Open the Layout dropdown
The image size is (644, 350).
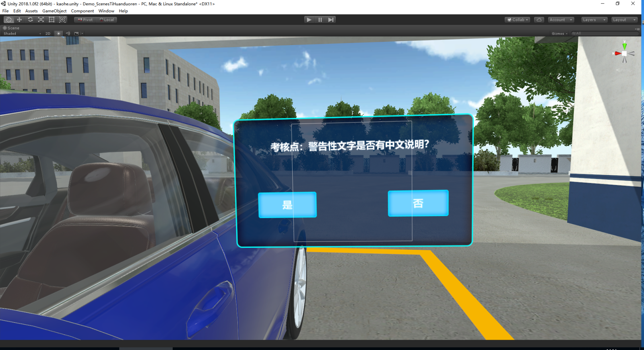coord(624,20)
